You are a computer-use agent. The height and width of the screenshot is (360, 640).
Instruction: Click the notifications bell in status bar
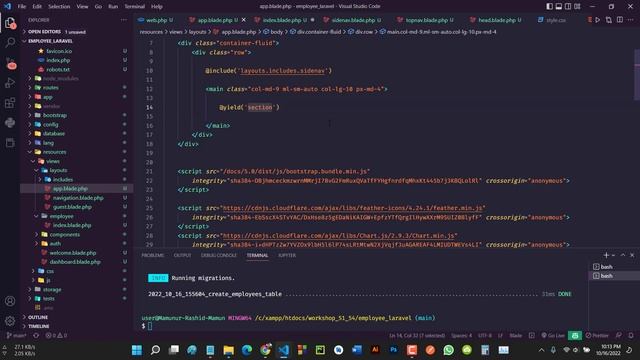pyautogui.click(x=631, y=336)
